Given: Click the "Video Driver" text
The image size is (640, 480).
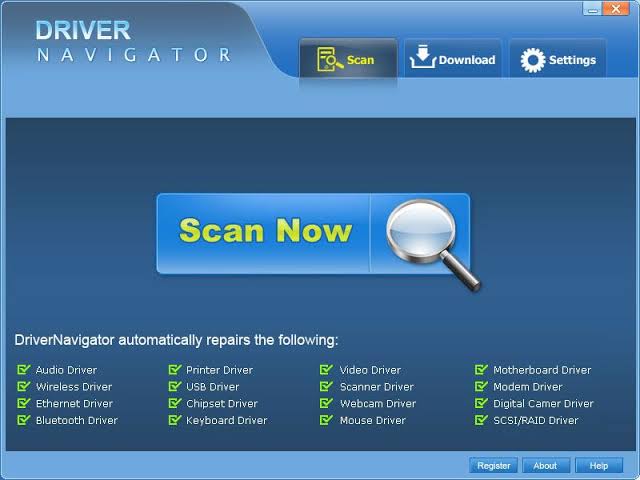Looking at the screenshot, I should pyautogui.click(x=370, y=370).
